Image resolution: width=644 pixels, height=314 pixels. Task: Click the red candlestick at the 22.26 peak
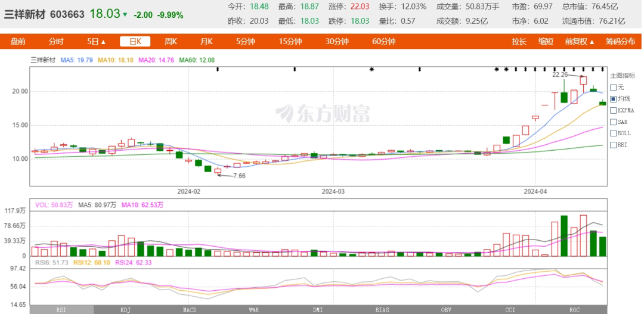pyautogui.click(x=583, y=80)
